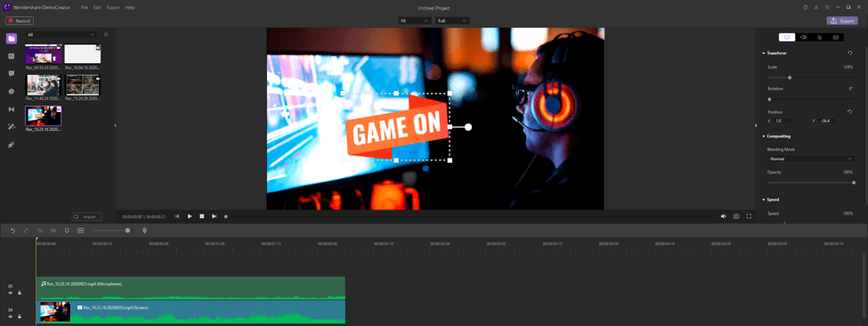Add a marker using the timeline toolbar
Screen dimensions: 868x326
pyautogui.click(x=67, y=230)
